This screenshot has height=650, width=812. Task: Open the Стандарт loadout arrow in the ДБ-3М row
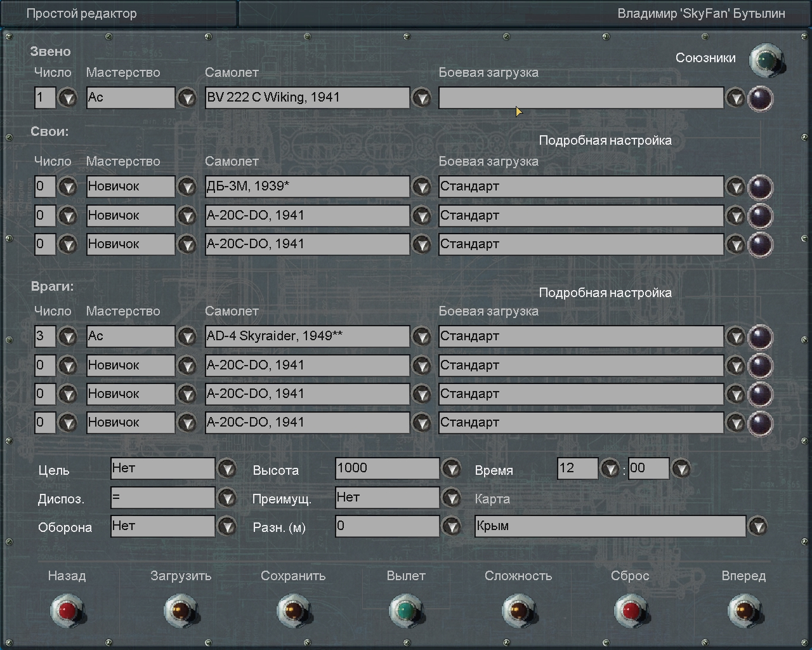735,187
